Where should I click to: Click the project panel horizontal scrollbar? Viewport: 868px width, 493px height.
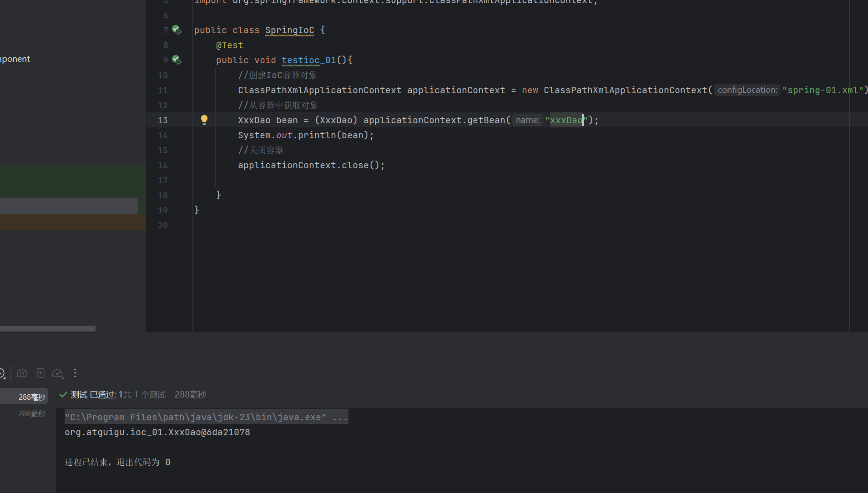[x=48, y=329]
